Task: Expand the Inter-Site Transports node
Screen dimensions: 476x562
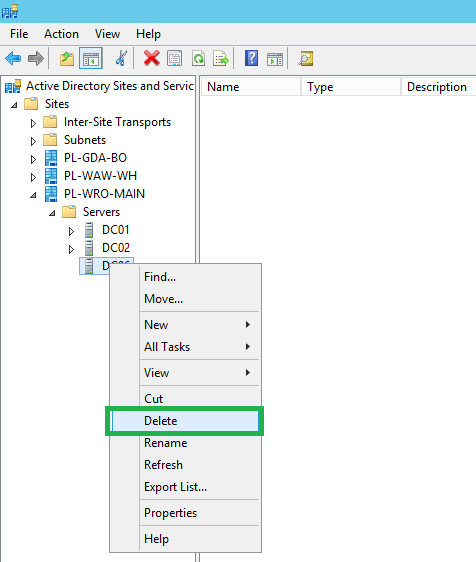Action: [33, 123]
